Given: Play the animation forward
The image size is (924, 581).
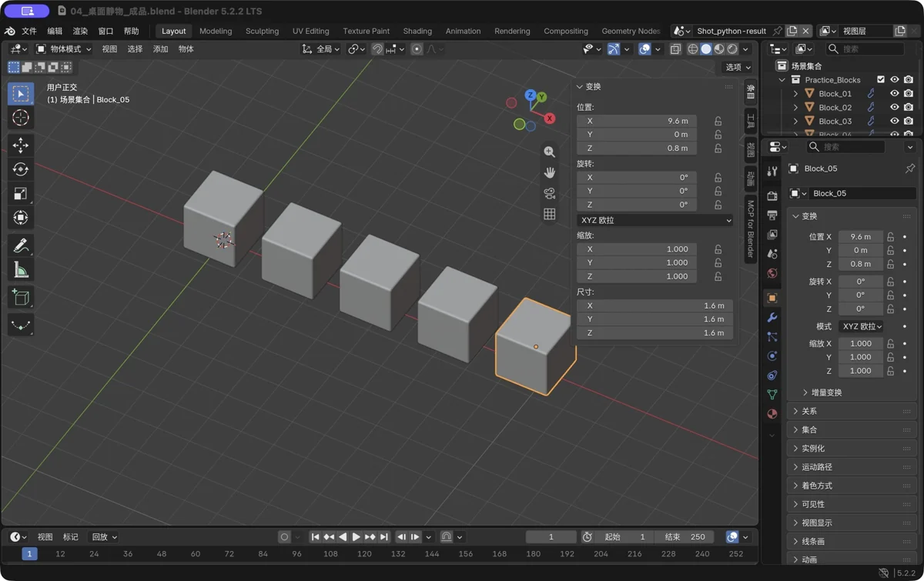Looking at the screenshot, I should point(357,537).
